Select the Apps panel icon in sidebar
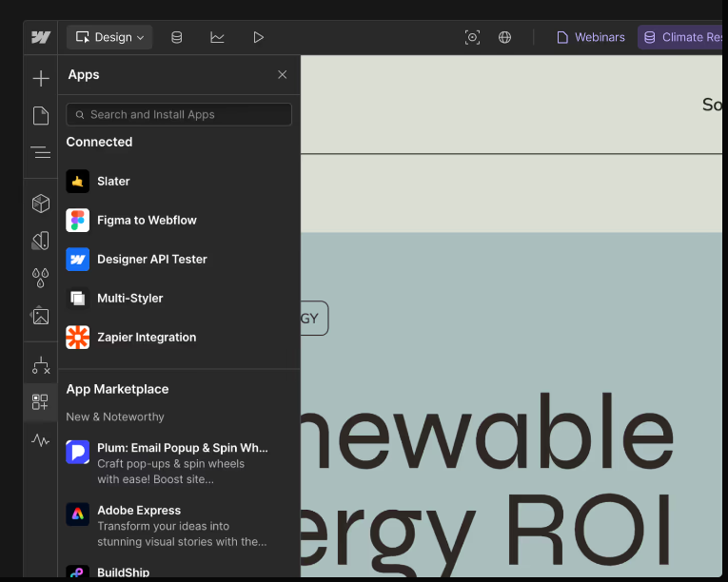Image resolution: width=728 pixels, height=582 pixels. [40, 402]
